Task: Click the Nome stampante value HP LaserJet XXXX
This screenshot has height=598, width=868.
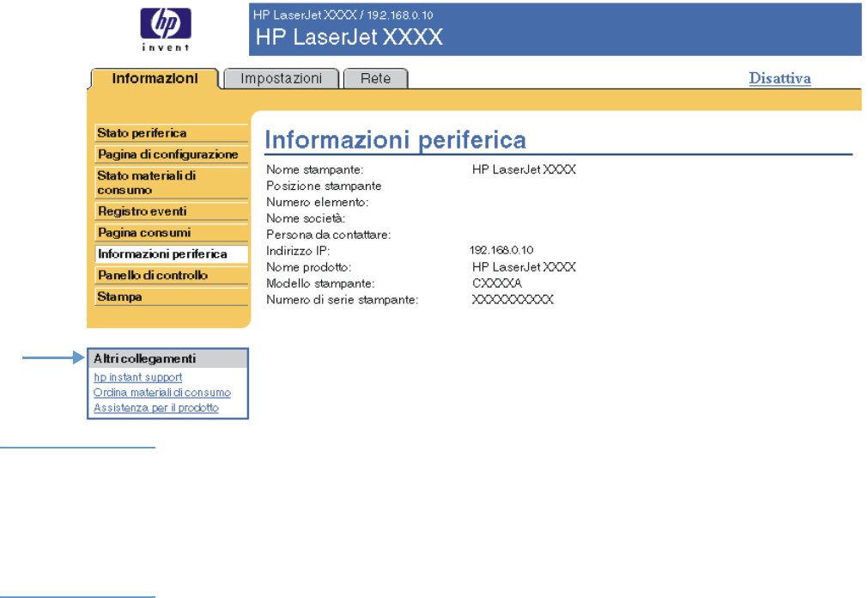Action: pos(524,169)
